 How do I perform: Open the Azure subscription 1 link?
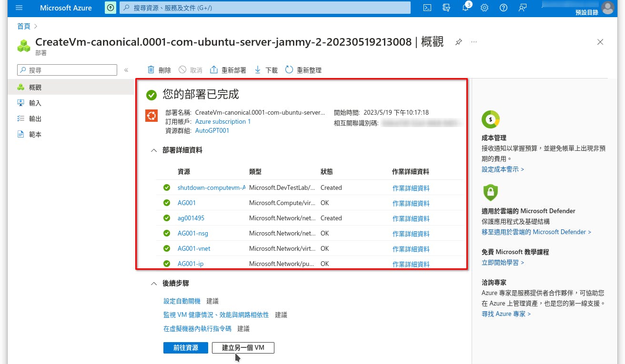coord(223,121)
